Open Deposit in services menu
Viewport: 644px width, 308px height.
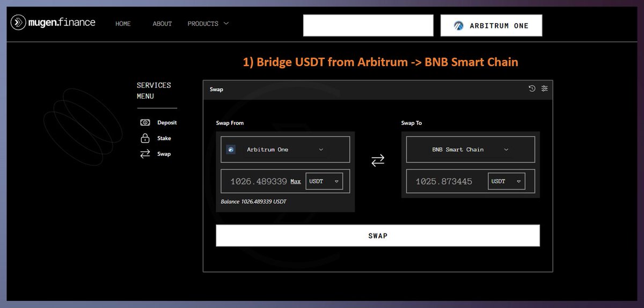[x=167, y=122]
